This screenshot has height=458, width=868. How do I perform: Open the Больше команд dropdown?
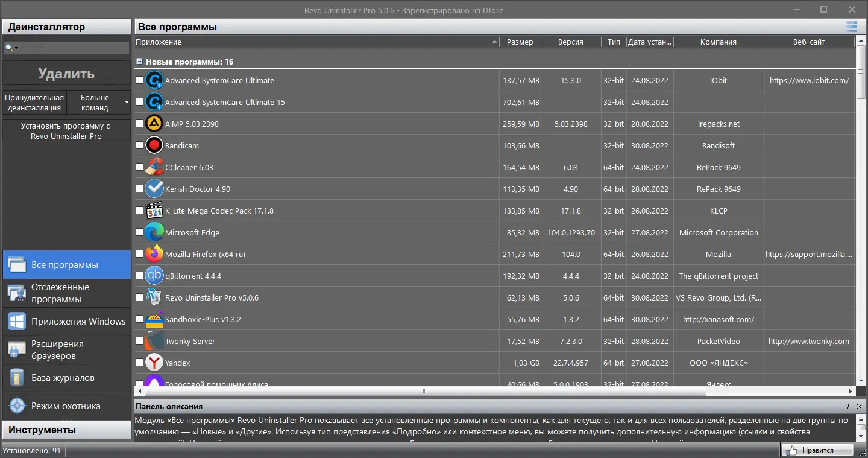98,103
